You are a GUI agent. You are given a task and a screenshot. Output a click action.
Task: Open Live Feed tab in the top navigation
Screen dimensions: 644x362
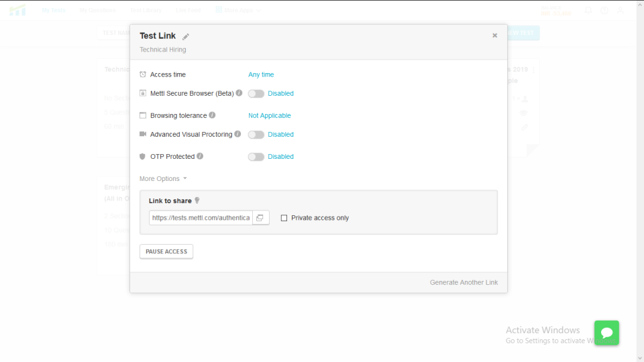(188, 10)
